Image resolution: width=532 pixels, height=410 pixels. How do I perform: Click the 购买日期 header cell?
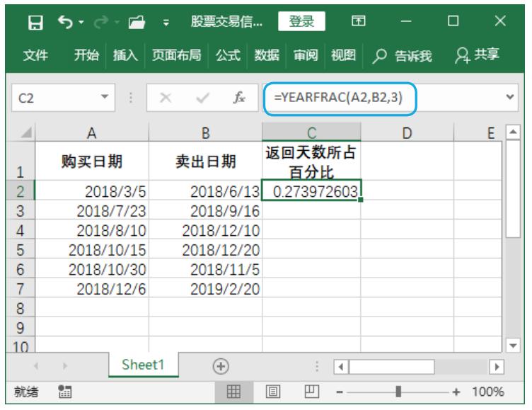91,161
